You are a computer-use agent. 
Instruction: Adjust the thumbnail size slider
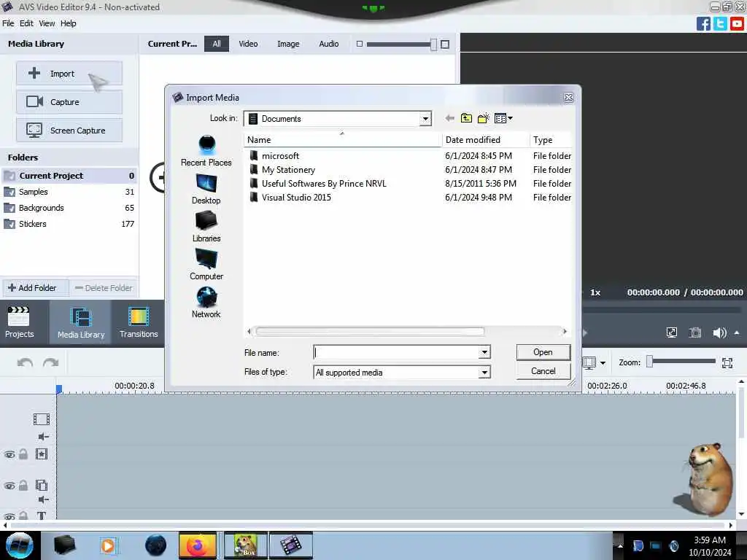click(433, 44)
